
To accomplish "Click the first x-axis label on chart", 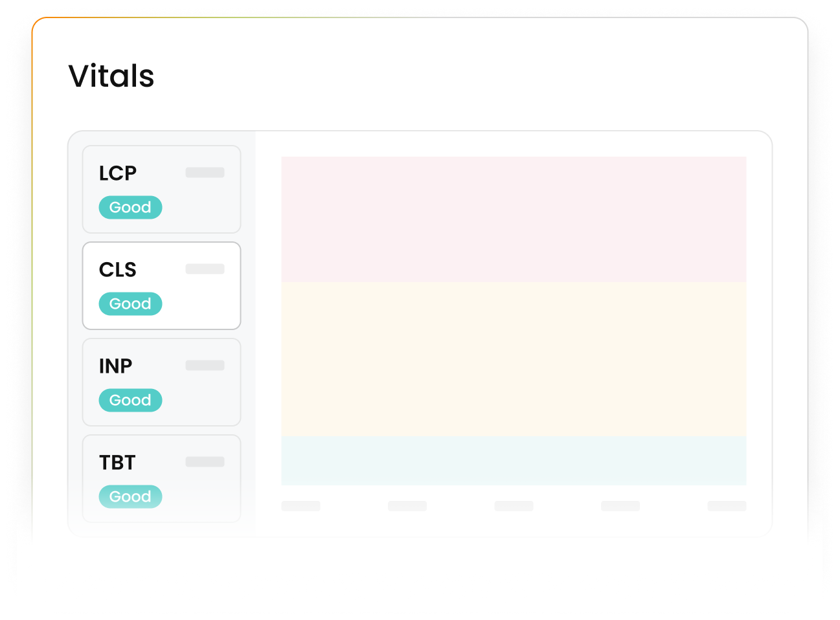I will coord(301,505).
